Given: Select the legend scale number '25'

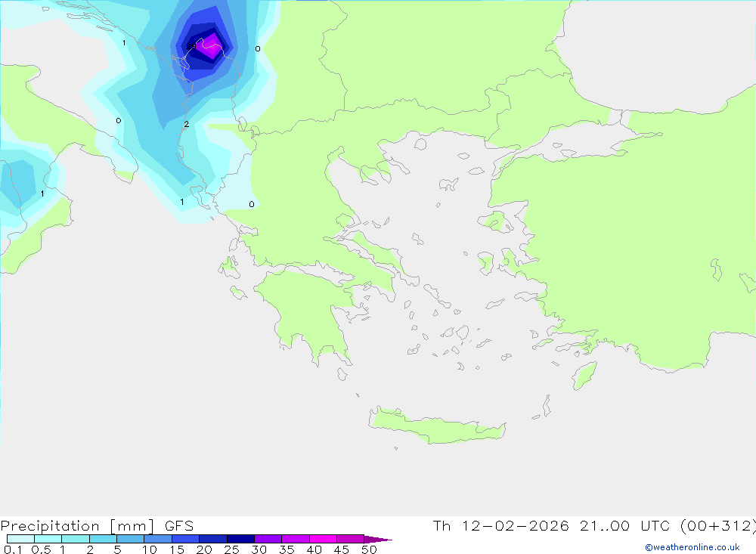Looking at the screenshot, I should tap(231, 549).
